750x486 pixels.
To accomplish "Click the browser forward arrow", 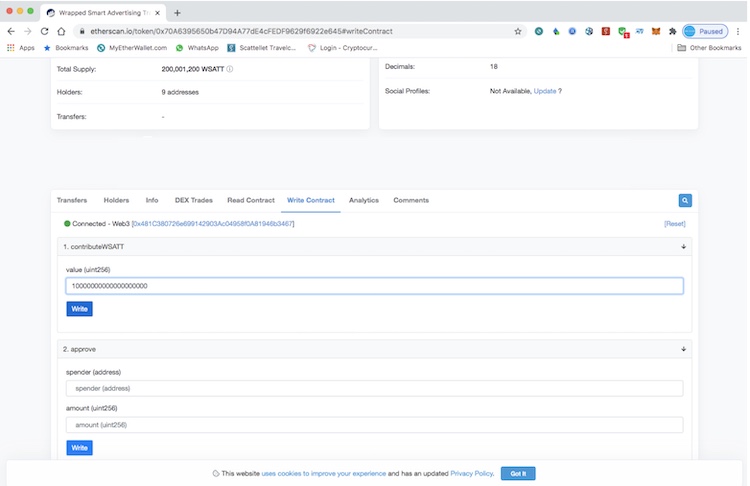I will coord(28,31).
